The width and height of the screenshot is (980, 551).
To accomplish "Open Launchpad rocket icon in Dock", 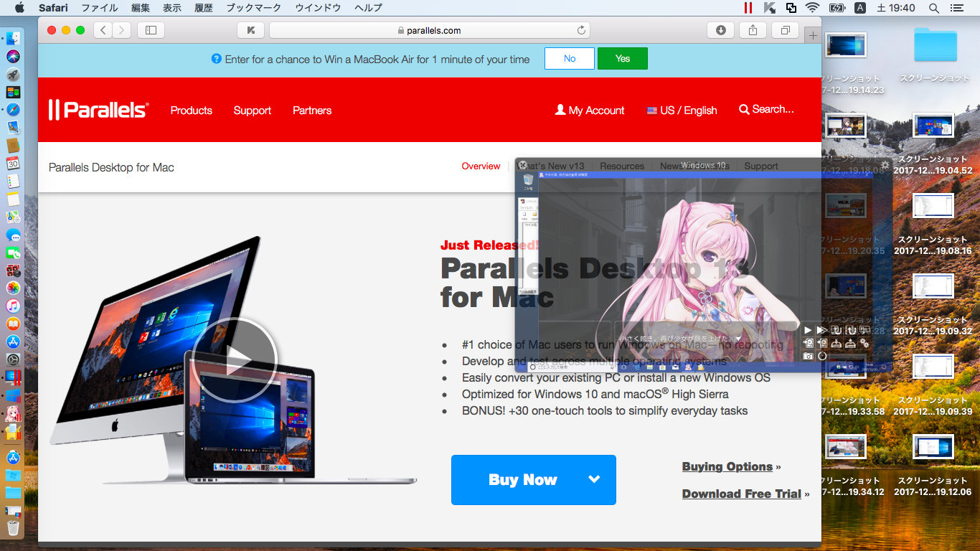I will [x=13, y=75].
